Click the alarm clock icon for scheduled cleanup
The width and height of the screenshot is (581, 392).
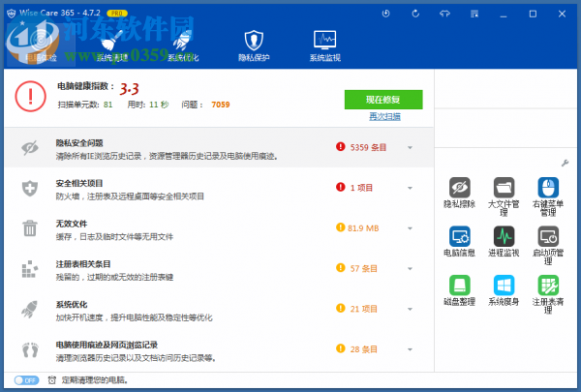52,379
